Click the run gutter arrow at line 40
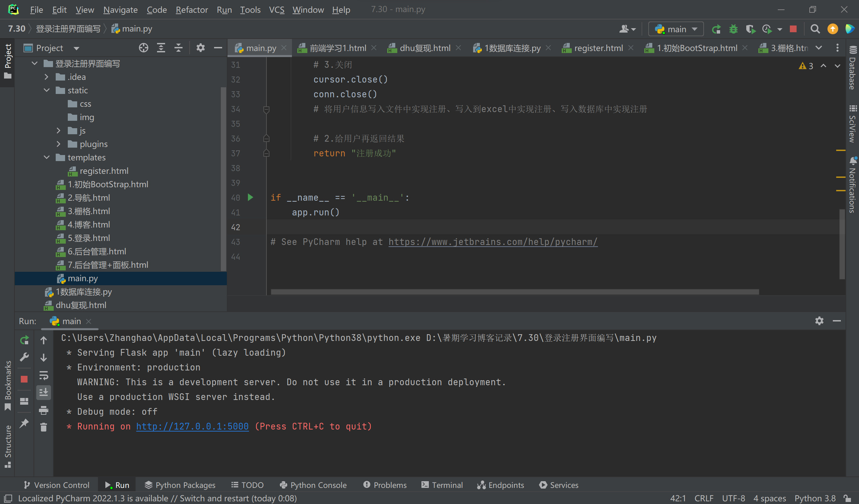This screenshot has height=504, width=859. pos(251,197)
